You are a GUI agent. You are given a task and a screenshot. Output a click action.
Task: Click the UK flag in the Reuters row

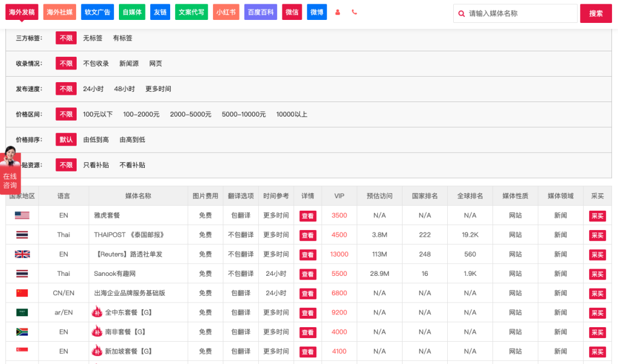[21, 254]
